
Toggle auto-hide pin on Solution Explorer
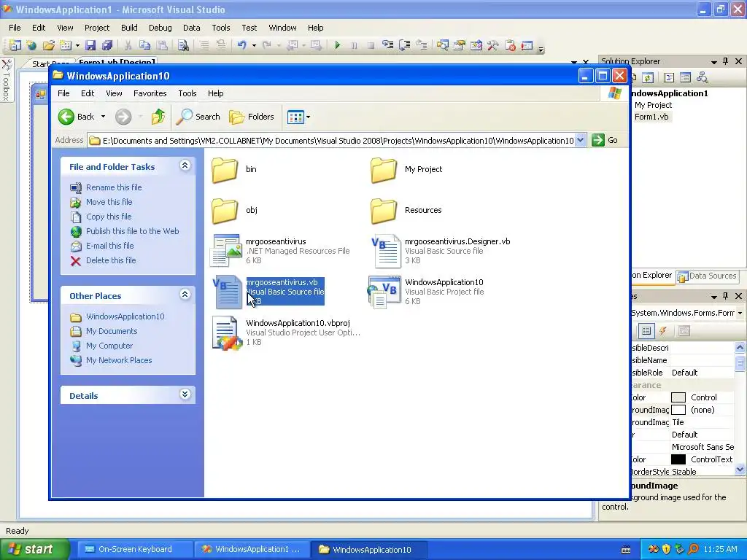[726, 61]
